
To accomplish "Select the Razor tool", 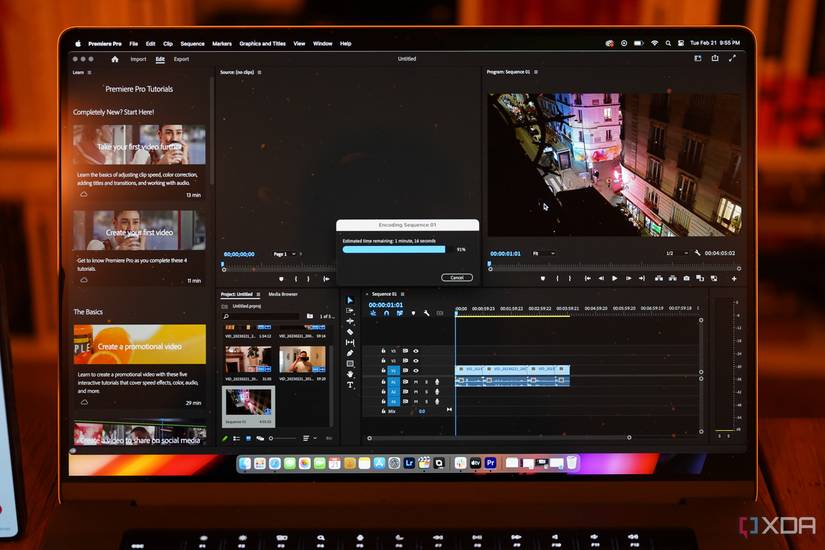I will pyautogui.click(x=350, y=332).
